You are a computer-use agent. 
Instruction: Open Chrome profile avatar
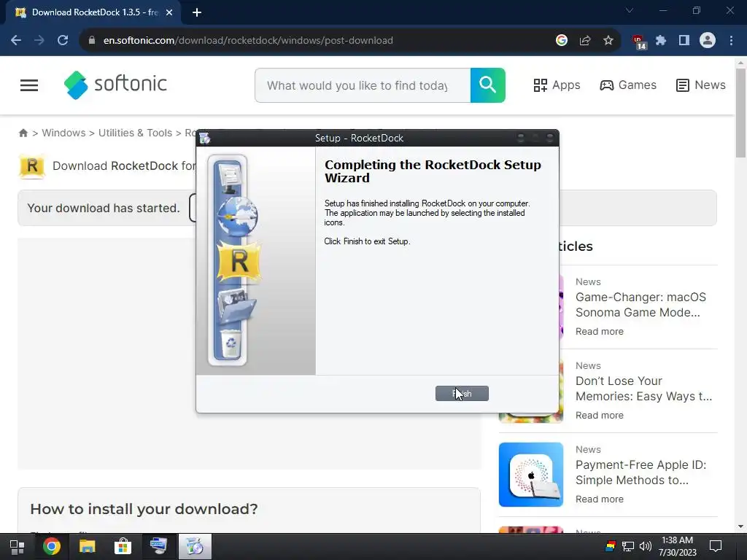[x=708, y=41]
